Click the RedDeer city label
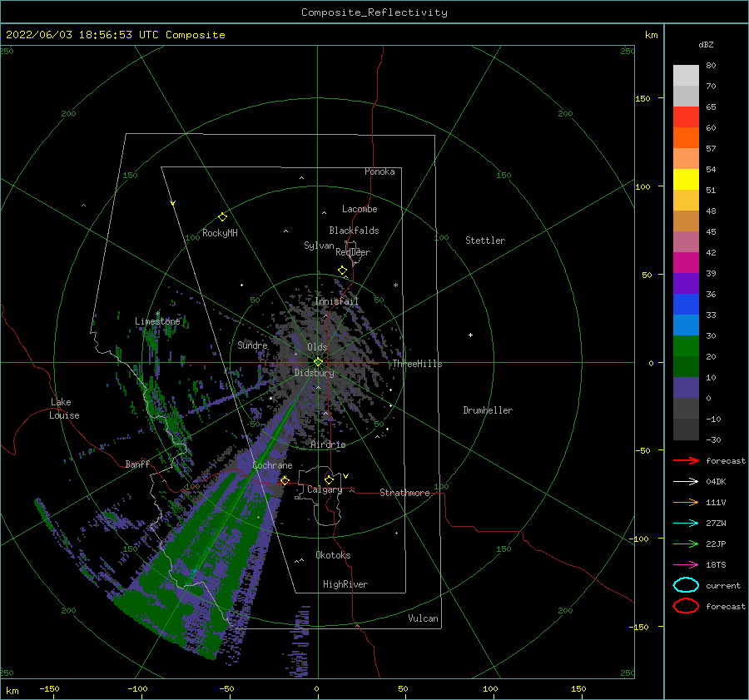749x700 pixels. [353, 252]
